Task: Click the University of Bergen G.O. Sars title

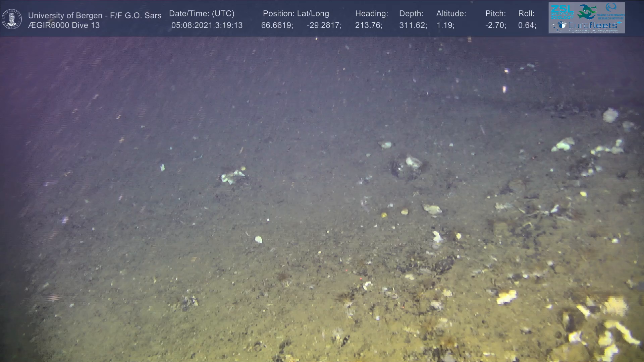Action: [x=95, y=15]
